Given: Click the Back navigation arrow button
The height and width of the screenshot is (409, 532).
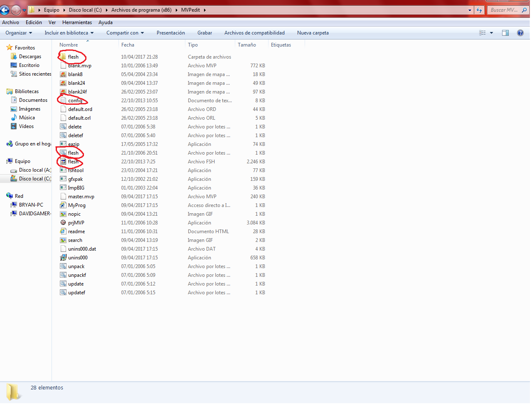Looking at the screenshot, I should coord(5,10).
